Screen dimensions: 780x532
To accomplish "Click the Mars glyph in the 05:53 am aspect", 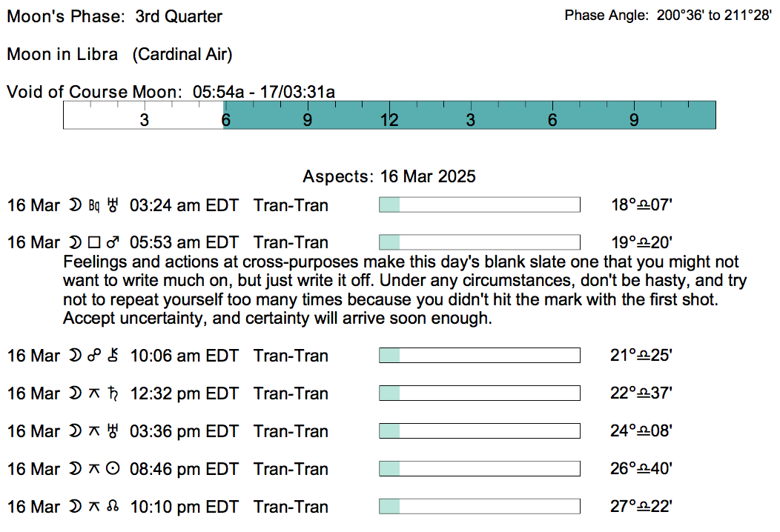I will pyautogui.click(x=113, y=242).
